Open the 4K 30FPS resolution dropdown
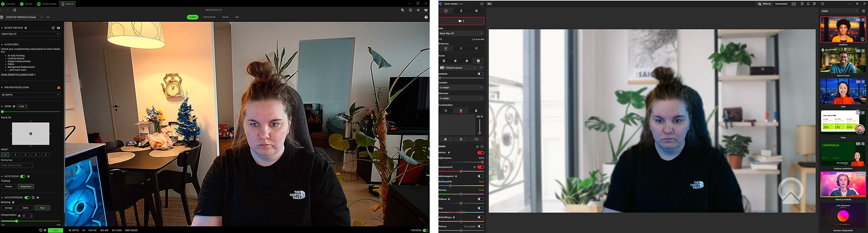The image size is (868, 233). click(30, 94)
